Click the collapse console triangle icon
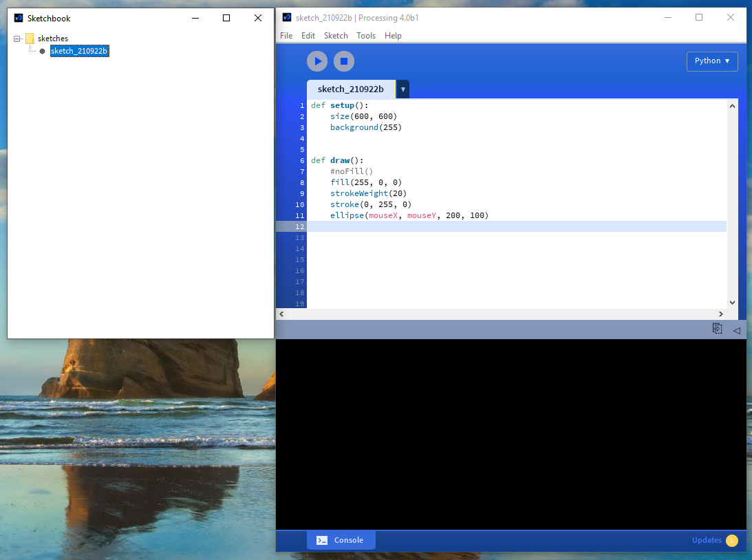 point(737,330)
